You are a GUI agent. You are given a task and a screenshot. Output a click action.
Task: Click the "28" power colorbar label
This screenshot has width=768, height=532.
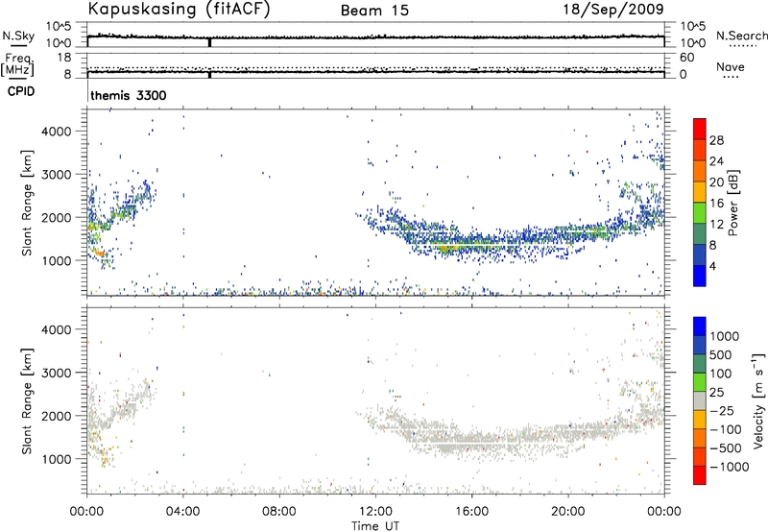(x=716, y=140)
